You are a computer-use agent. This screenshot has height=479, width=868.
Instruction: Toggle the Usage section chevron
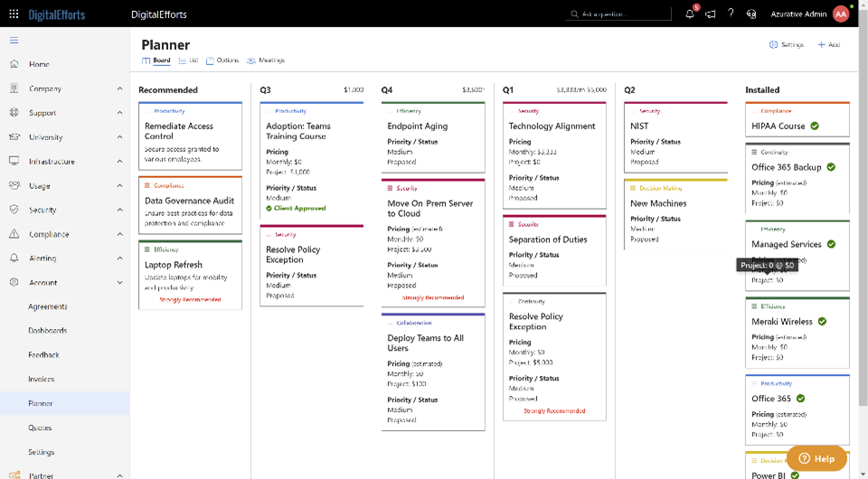click(x=119, y=185)
